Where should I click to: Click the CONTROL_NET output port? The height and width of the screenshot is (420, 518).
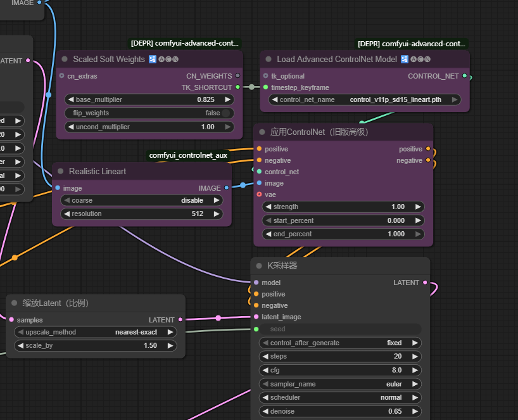tap(465, 76)
